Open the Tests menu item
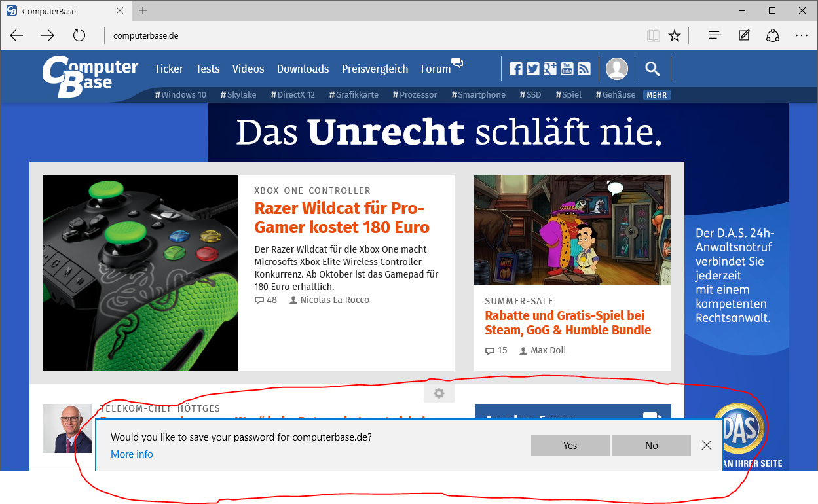The image size is (818, 504). 208,69
